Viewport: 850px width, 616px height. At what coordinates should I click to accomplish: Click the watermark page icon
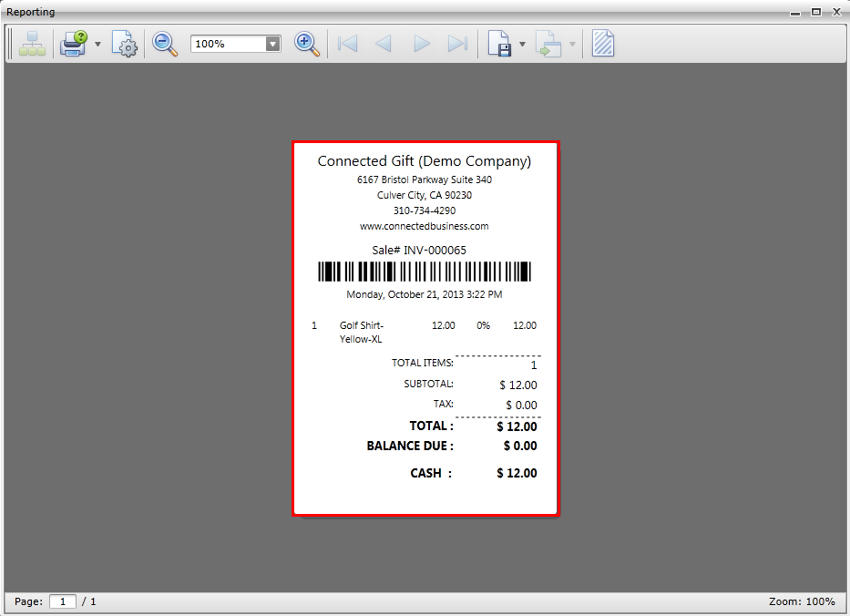point(602,44)
